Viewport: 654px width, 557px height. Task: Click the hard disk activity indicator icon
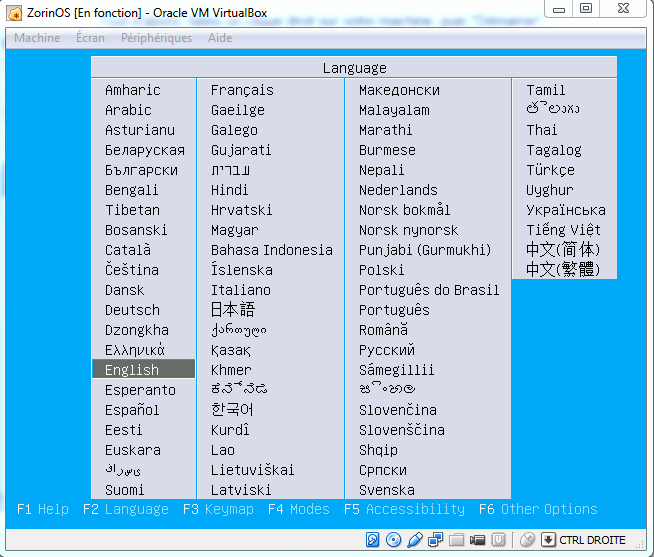[x=372, y=539]
